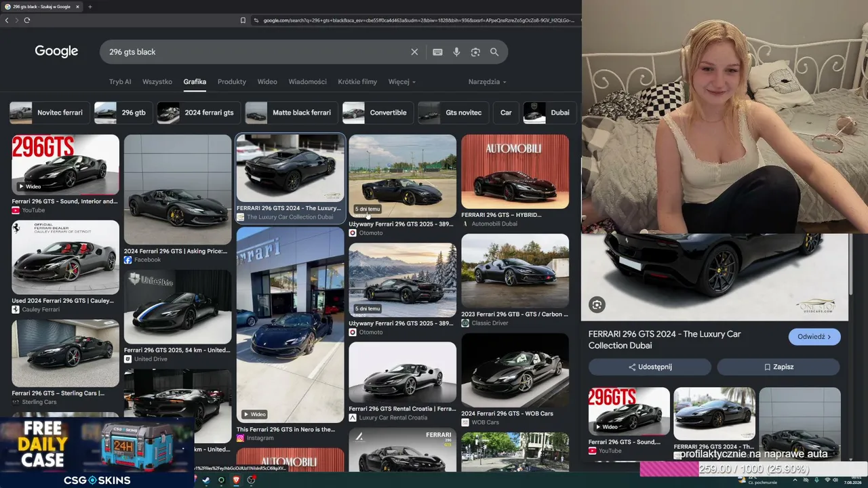Show hidden system tray icons
Screen dimensions: 868x488
tap(795, 480)
